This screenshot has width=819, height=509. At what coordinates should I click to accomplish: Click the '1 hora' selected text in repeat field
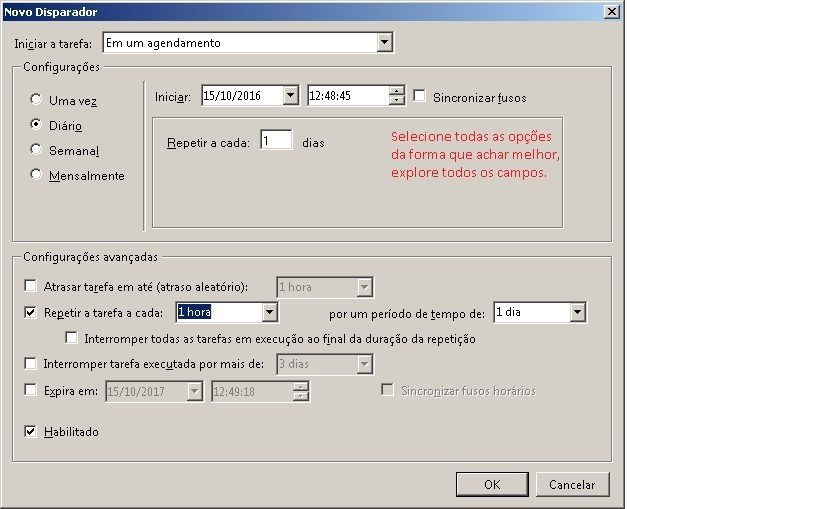pos(194,312)
